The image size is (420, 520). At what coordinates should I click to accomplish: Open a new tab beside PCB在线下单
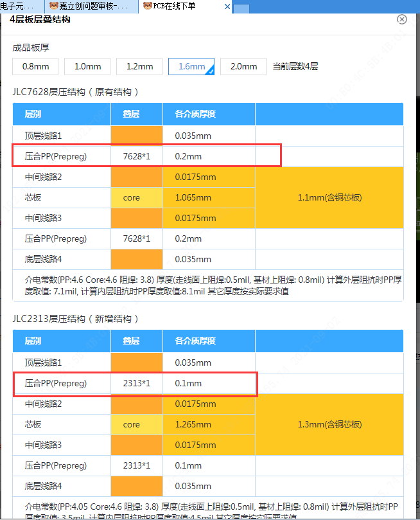point(241,8)
